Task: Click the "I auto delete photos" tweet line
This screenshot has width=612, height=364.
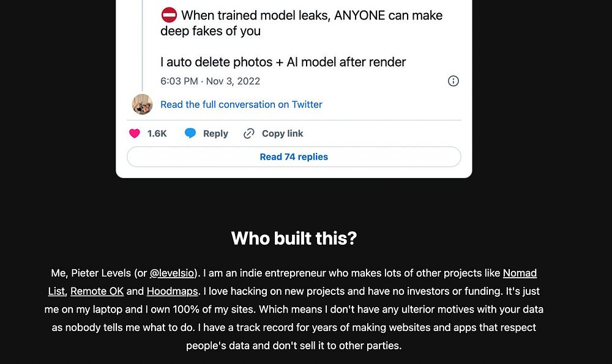Action: (x=283, y=62)
